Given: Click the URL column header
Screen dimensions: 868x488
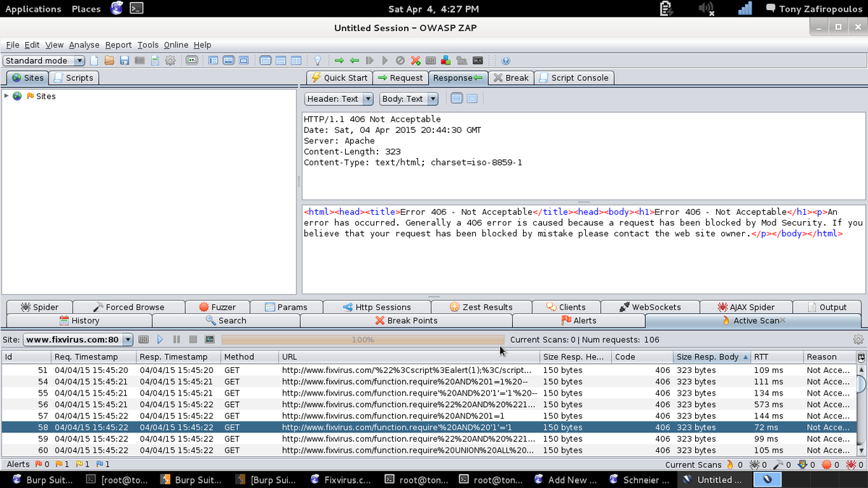Looking at the screenshot, I should 409,357.
